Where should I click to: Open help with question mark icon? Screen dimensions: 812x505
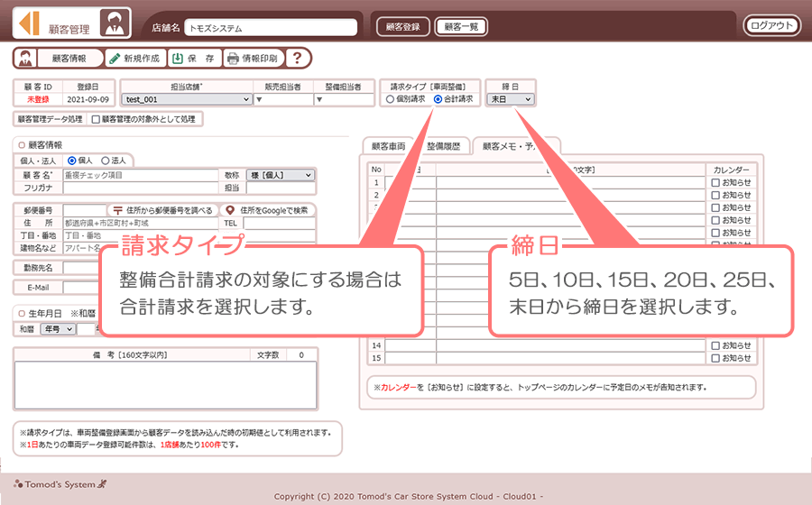(x=297, y=58)
